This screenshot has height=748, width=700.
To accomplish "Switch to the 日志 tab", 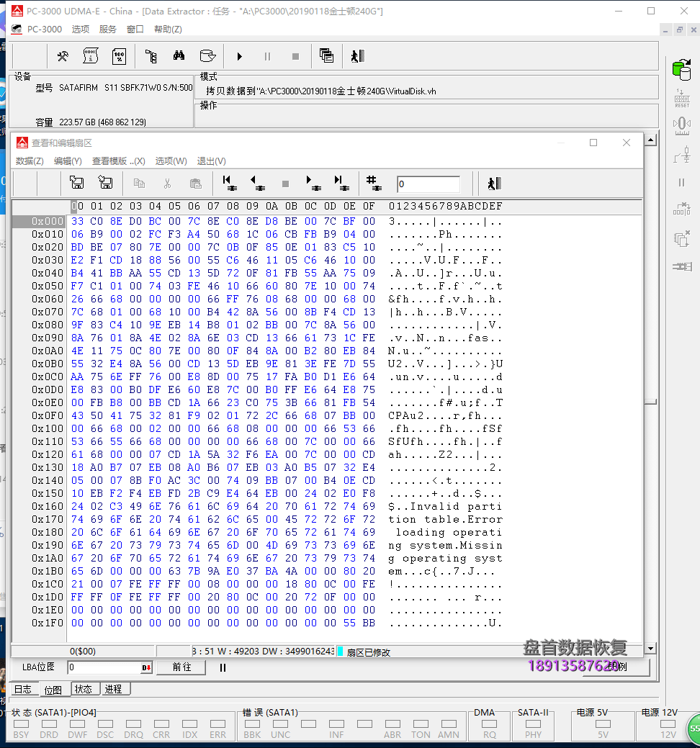I will (22, 689).
